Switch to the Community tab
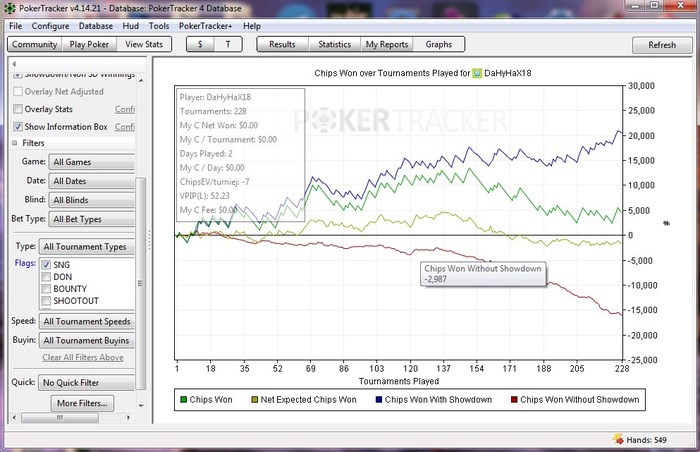The image size is (700, 452). click(34, 44)
